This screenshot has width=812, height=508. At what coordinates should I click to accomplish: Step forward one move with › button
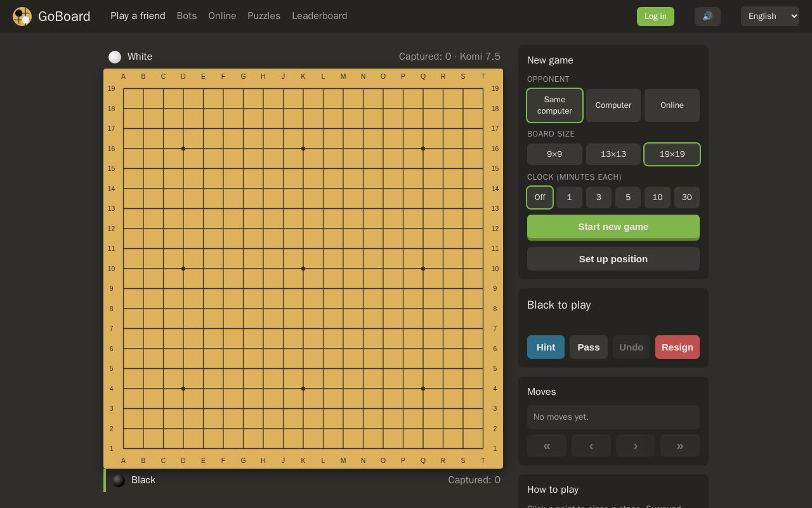click(x=636, y=446)
